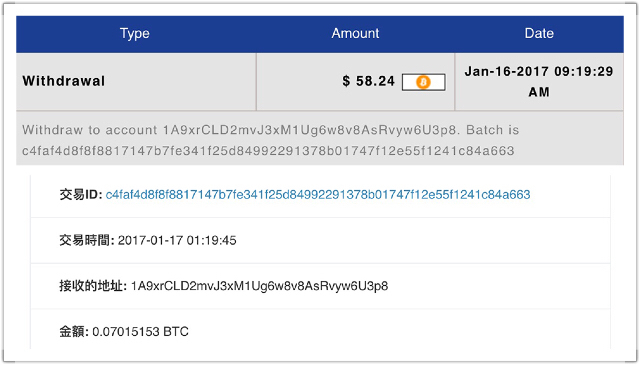Viewport: 640px width, 365px height.
Task: Click the 0.07015153 BTC amount
Action: (x=140, y=332)
